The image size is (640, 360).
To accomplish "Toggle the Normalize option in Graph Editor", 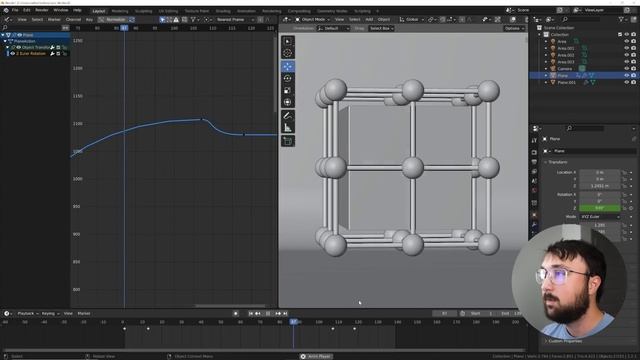I will pos(116,20).
